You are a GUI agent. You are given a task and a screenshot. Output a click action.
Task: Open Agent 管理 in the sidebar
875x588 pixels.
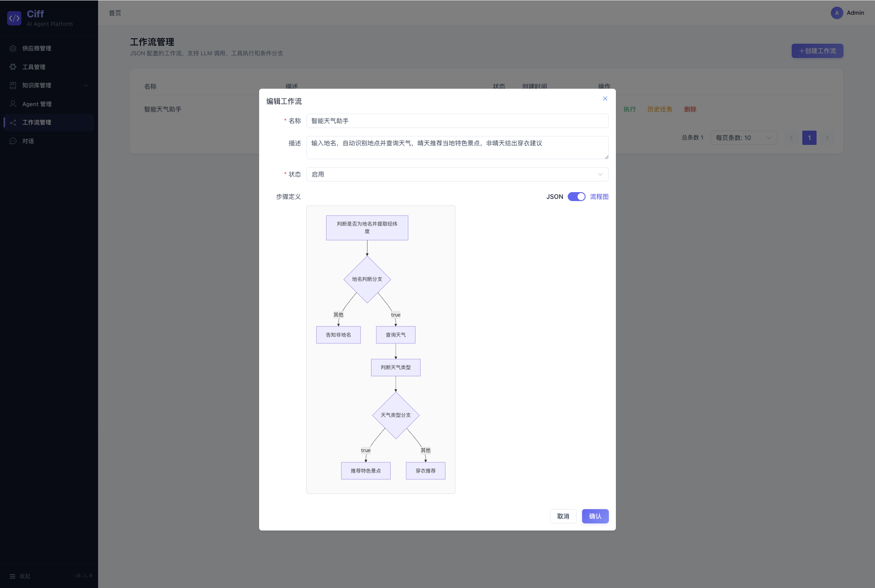49,104
